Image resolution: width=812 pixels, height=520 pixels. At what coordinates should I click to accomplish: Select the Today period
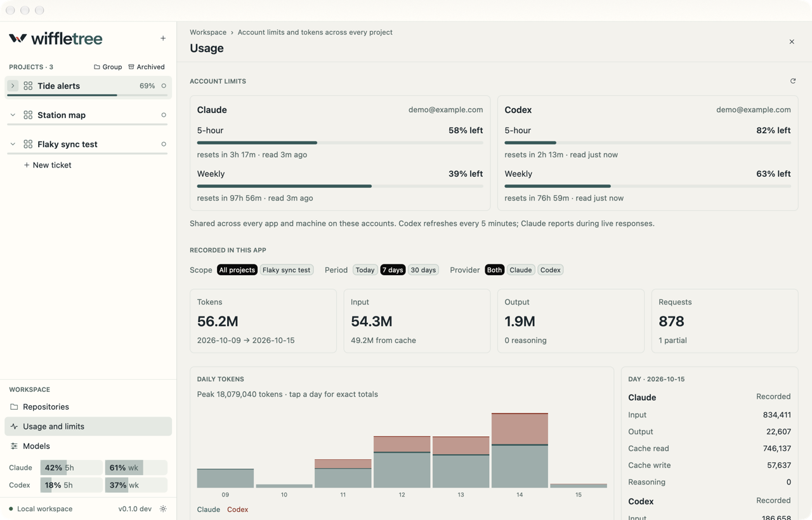[x=365, y=270]
